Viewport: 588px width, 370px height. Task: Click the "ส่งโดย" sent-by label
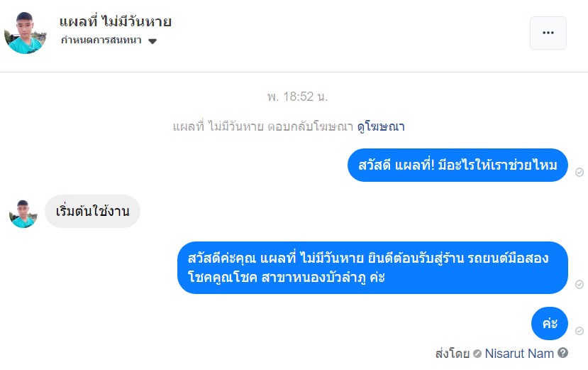[x=453, y=353]
